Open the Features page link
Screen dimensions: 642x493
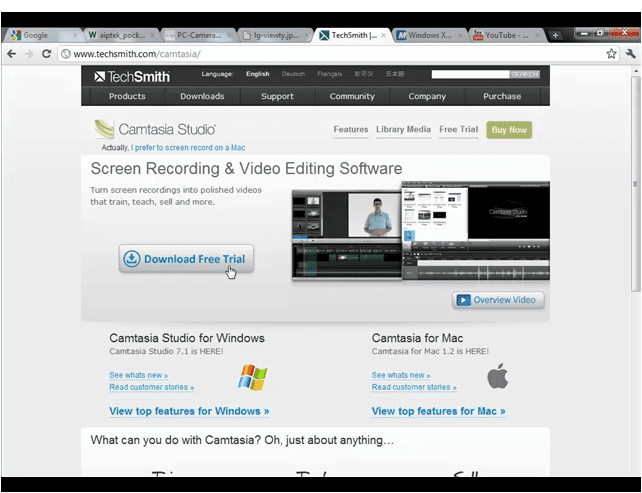click(x=351, y=129)
